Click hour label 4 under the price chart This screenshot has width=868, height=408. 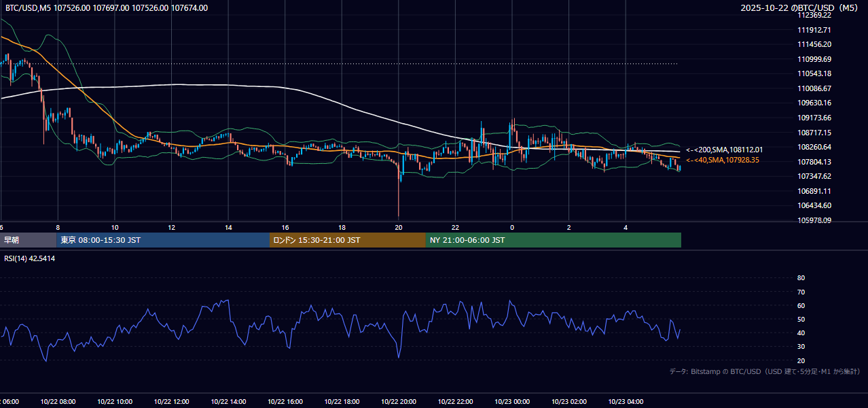pyautogui.click(x=626, y=227)
